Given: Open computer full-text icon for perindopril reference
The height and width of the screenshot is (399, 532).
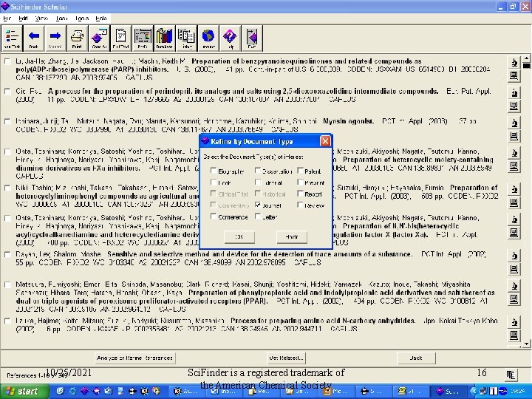Looking at the screenshot, I should [x=514, y=106].
